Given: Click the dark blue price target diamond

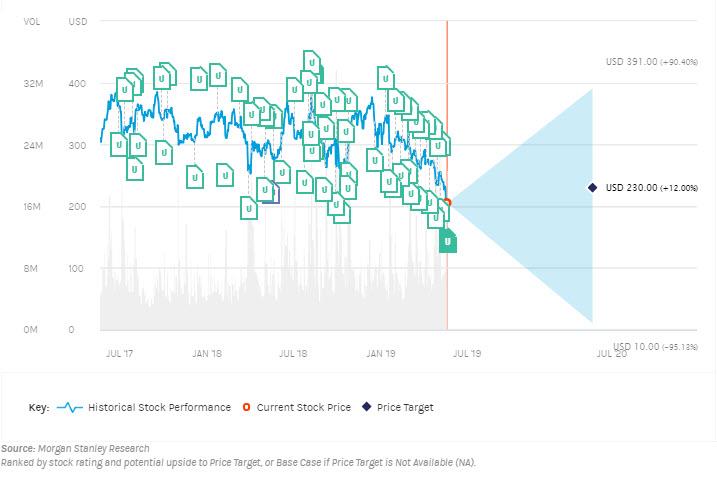Looking at the screenshot, I should (592, 188).
